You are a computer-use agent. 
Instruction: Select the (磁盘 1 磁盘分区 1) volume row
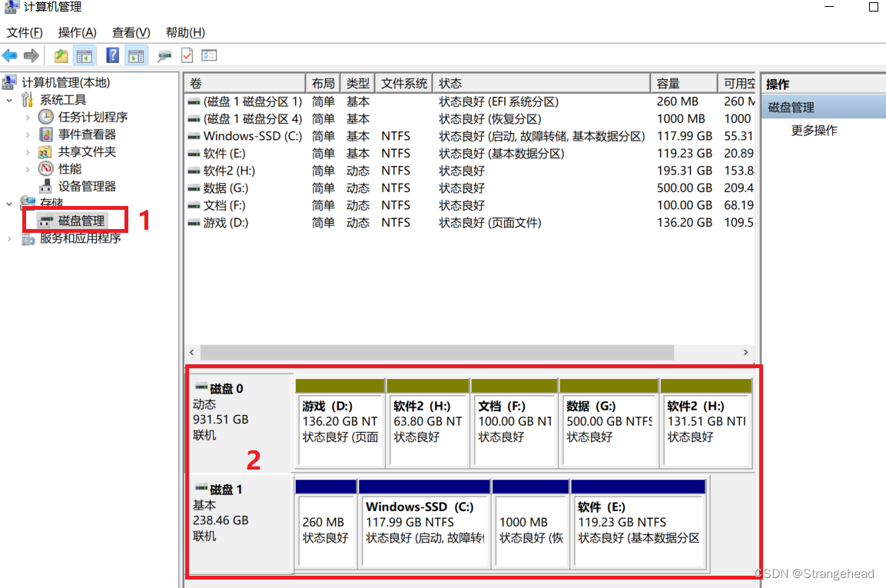[x=470, y=101]
